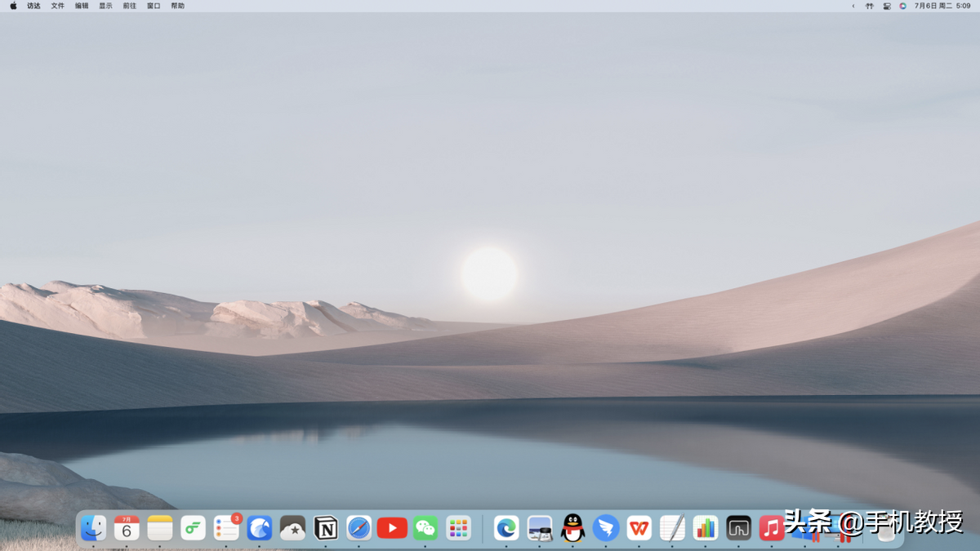Open Finder from the dock
This screenshot has height=551, width=980.
(x=93, y=528)
